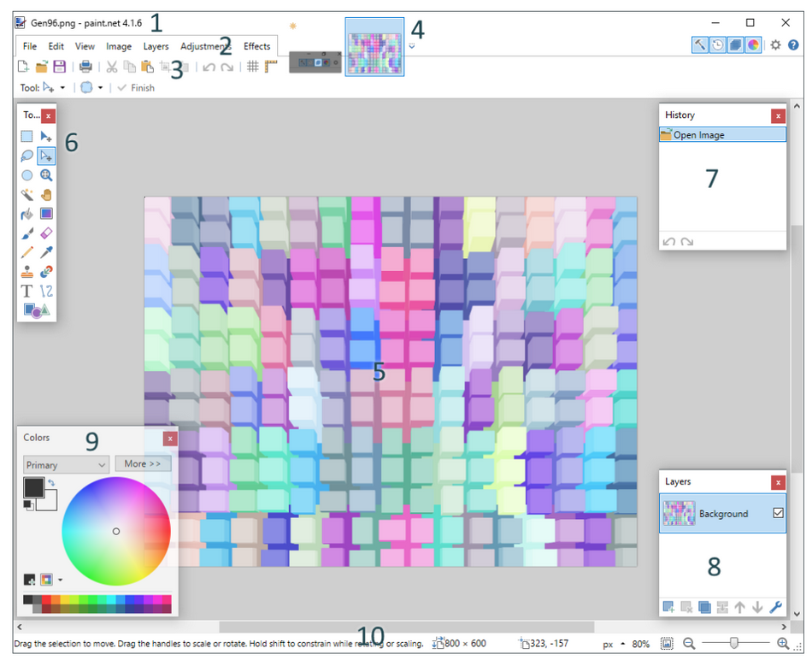
Task: Open the Adjustments menu
Action: coord(205,46)
